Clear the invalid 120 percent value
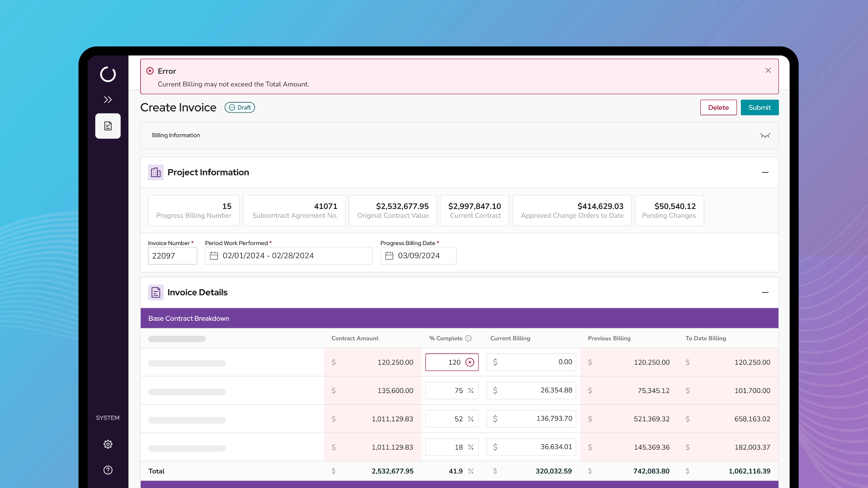 click(x=470, y=362)
